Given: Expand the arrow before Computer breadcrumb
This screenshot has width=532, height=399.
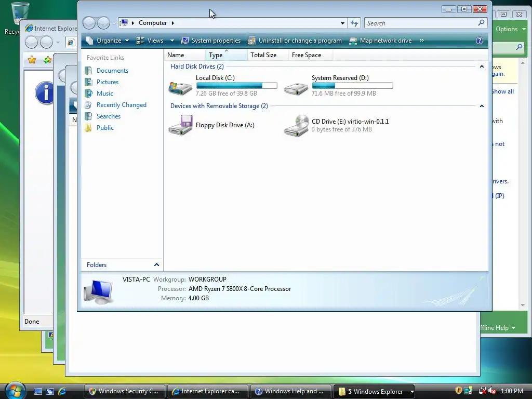Looking at the screenshot, I should pyautogui.click(x=132, y=23).
